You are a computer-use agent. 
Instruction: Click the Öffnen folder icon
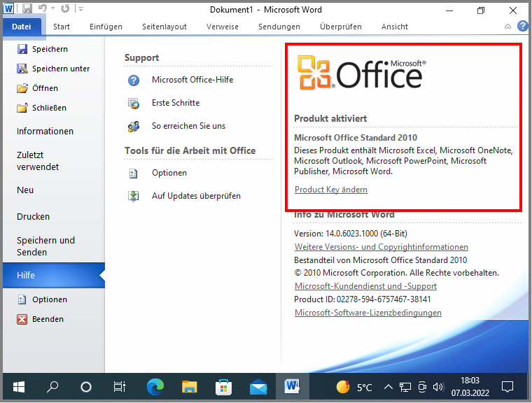22,88
